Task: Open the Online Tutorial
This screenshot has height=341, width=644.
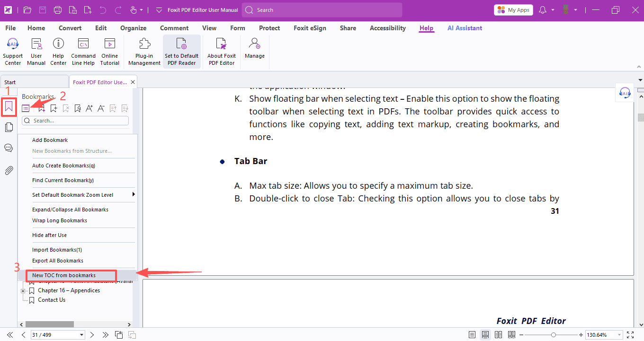Action: [110, 51]
